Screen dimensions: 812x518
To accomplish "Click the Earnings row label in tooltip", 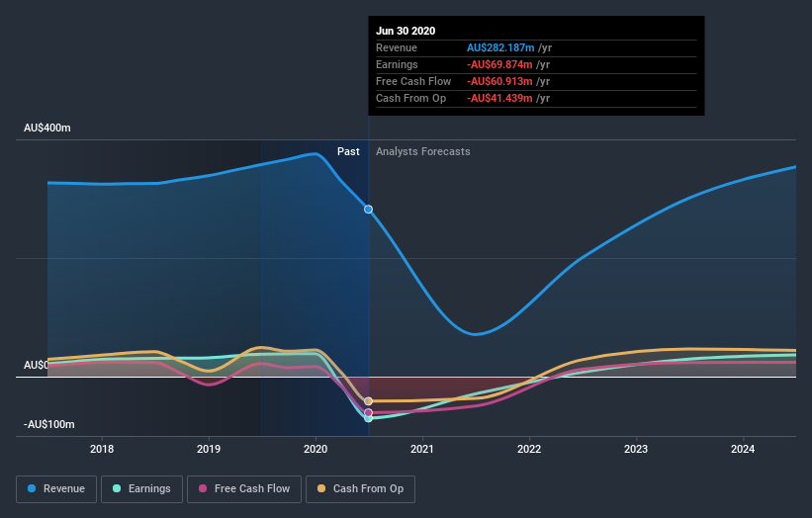I will (397, 64).
